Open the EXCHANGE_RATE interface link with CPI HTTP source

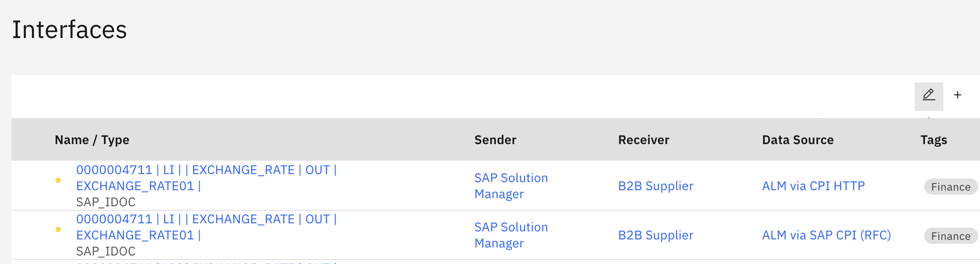click(206, 170)
